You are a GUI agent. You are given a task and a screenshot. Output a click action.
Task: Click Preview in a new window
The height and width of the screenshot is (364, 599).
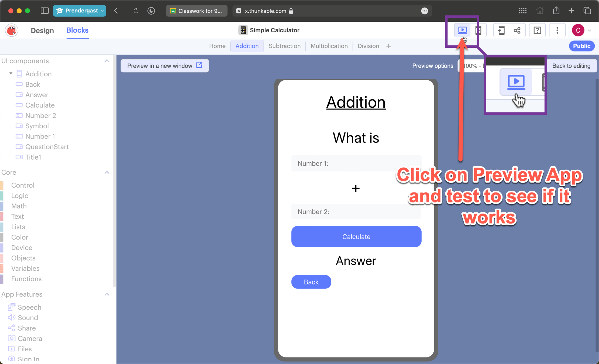click(x=164, y=66)
